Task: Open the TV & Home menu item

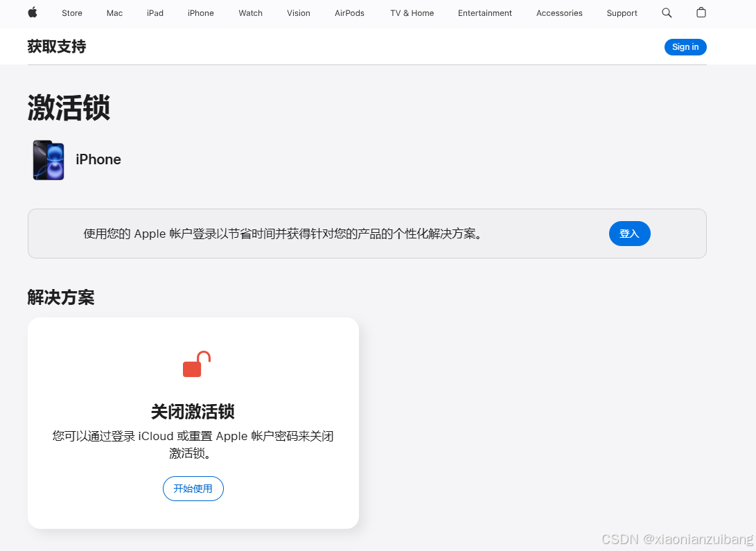Action: point(412,13)
